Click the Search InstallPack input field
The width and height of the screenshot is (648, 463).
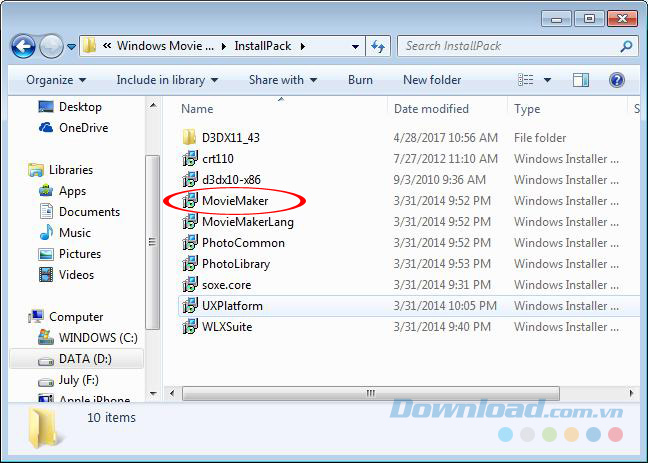pyautogui.click(x=508, y=46)
